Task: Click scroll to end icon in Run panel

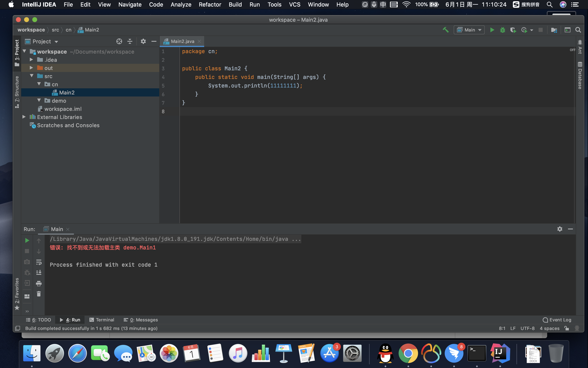Action: coord(39,273)
